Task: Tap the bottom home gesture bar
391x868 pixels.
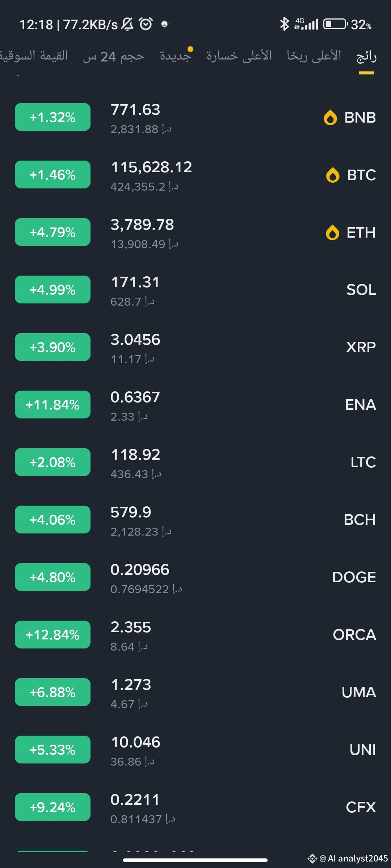Action: coord(195,860)
